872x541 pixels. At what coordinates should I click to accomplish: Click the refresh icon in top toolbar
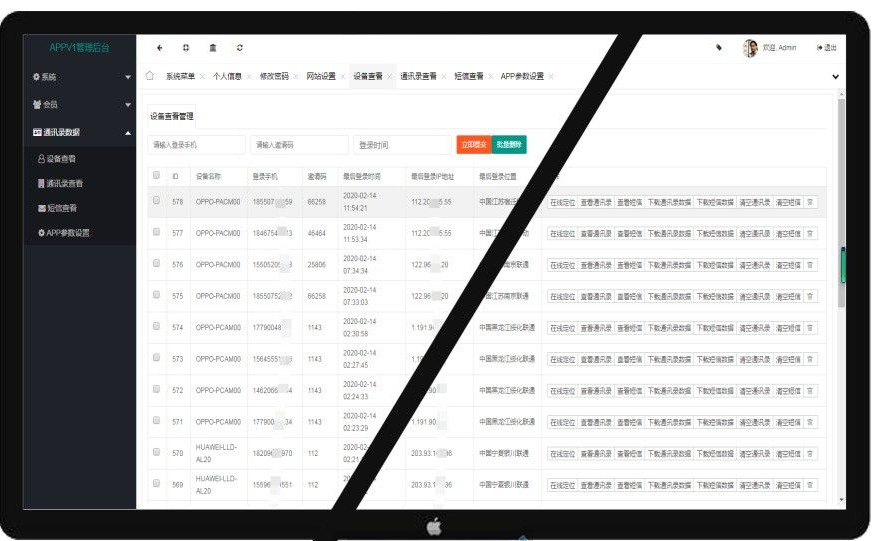click(239, 48)
